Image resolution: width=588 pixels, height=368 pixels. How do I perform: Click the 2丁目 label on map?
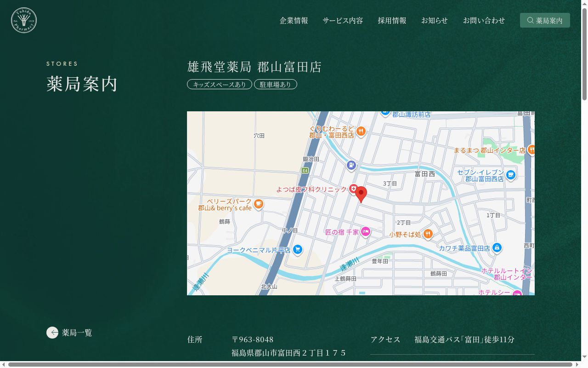(x=404, y=223)
